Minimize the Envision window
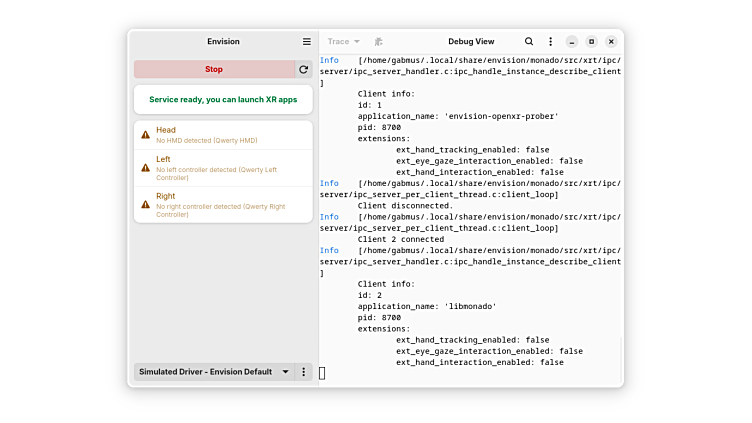The height and width of the screenshot is (423, 752). point(571,42)
